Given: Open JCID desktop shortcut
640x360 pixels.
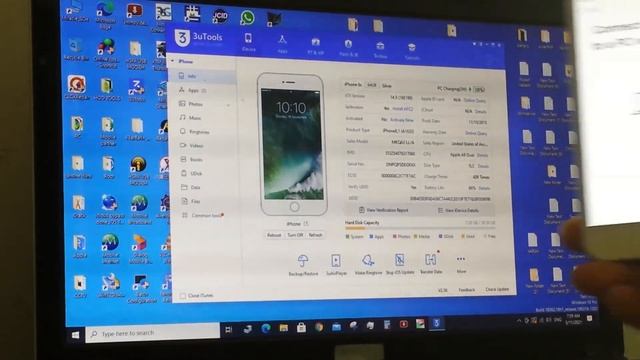Looking at the screenshot, I should (220, 16).
